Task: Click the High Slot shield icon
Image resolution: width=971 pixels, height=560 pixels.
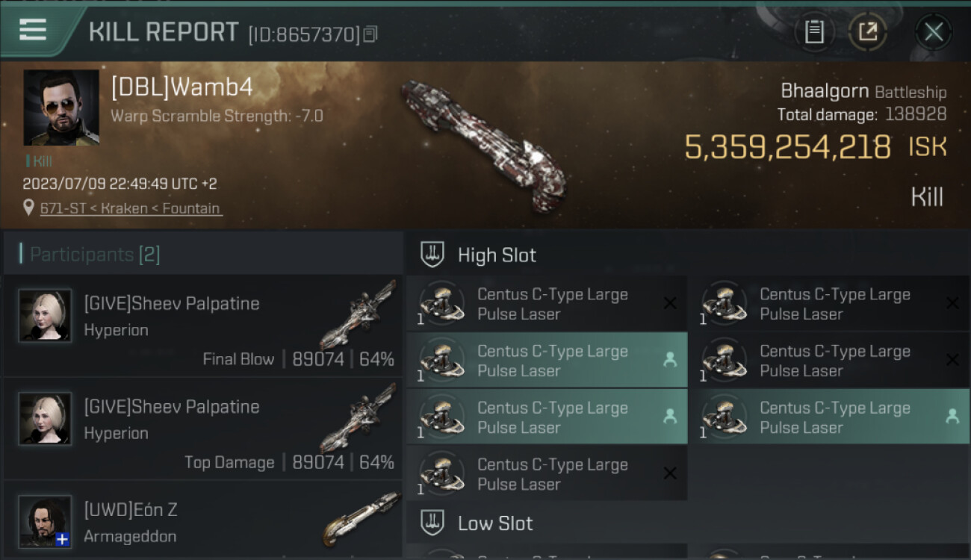Action: (x=432, y=255)
